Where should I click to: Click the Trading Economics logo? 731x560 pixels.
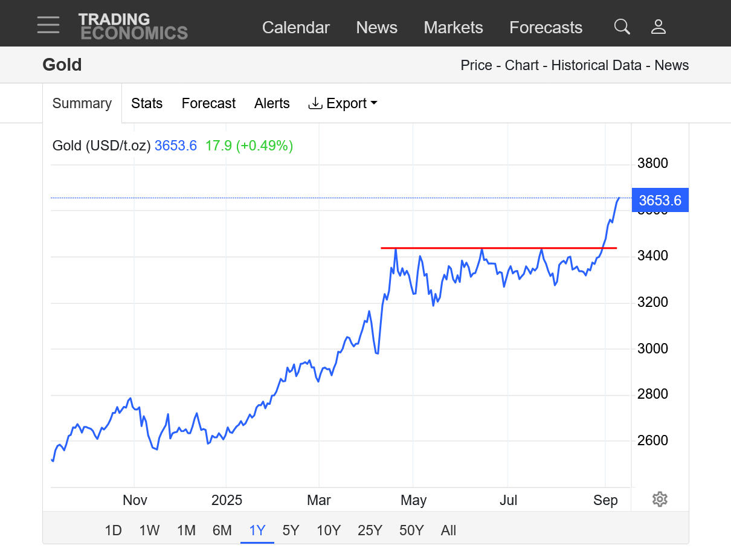[133, 27]
